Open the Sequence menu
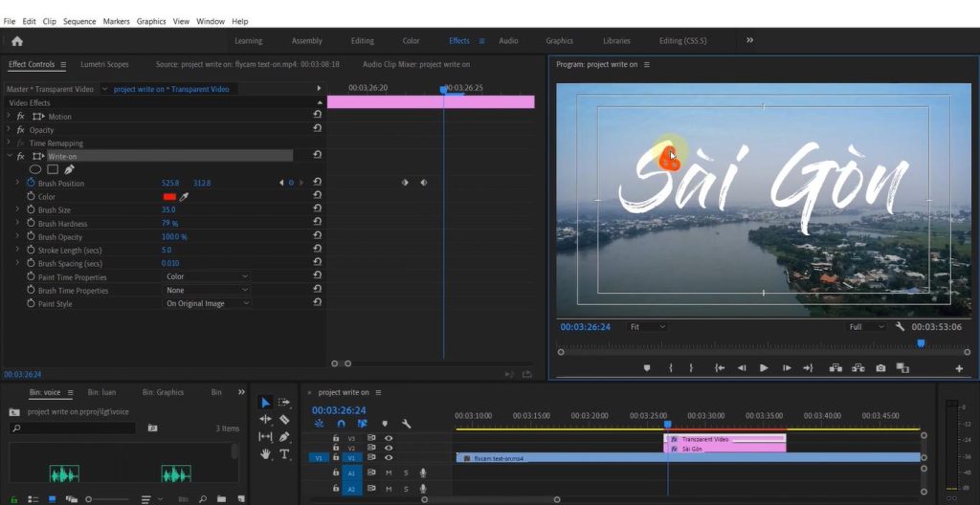The width and height of the screenshot is (980, 505). tap(79, 21)
